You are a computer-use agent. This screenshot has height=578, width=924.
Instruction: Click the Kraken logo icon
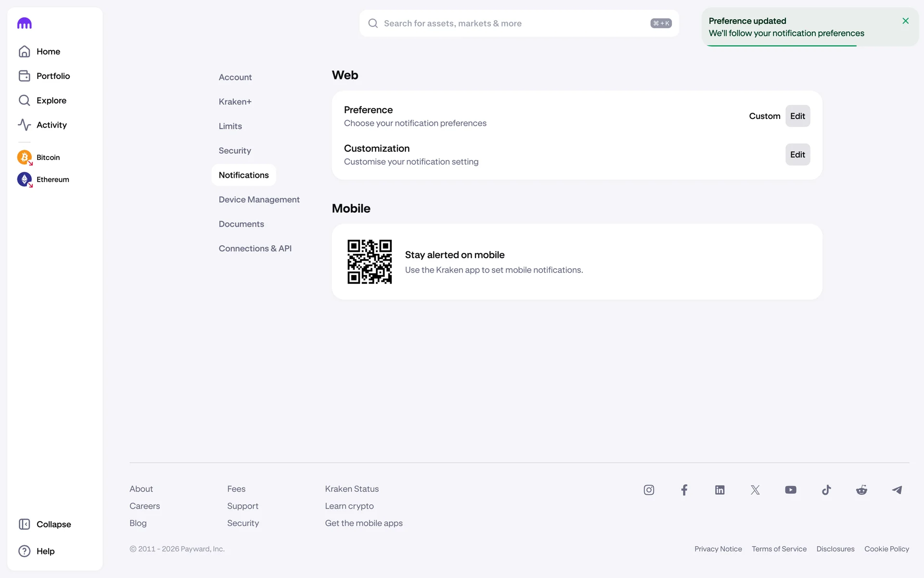24,24
